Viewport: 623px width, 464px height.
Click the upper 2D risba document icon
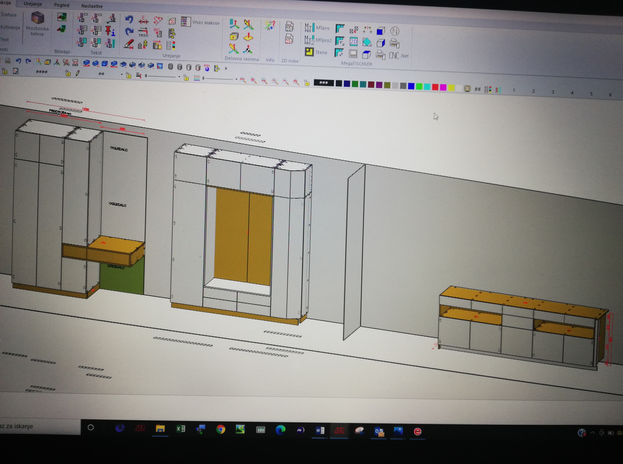pos(289,27)
